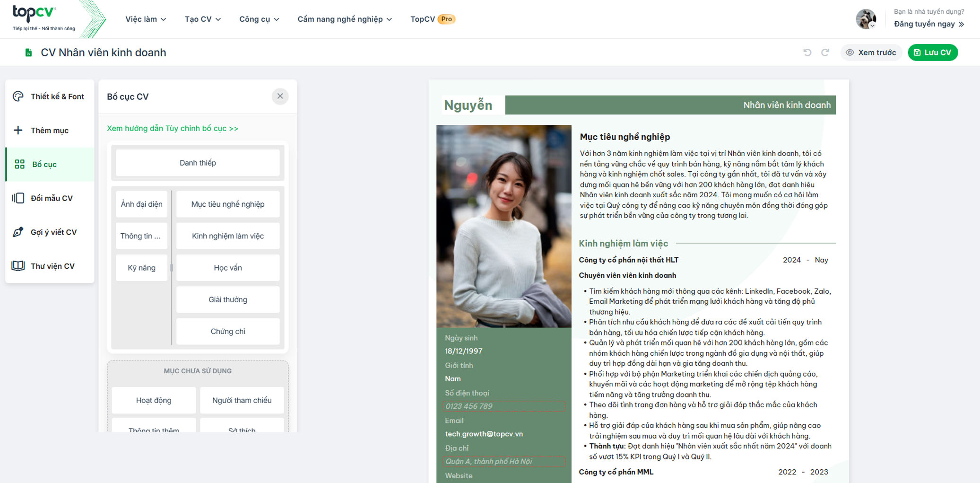
Task: Select the Giải thưởng layout block
Action: tap(228, 299)
